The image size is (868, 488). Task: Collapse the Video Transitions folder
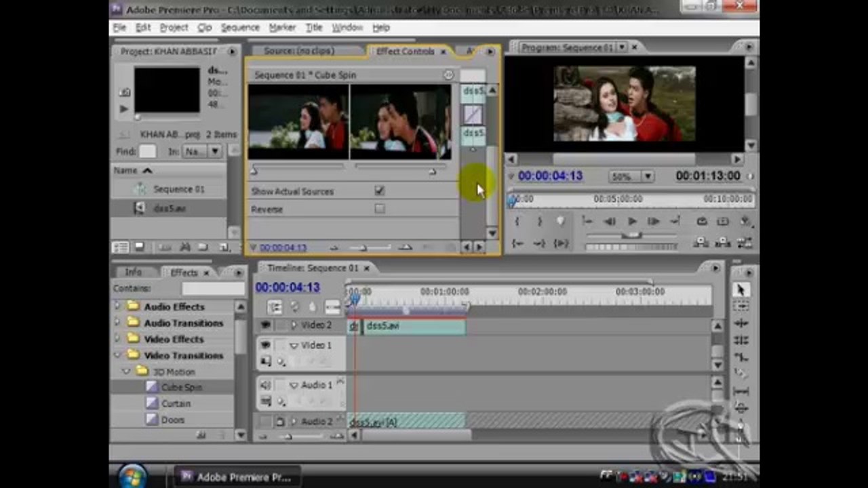click(x=117, y=355)
